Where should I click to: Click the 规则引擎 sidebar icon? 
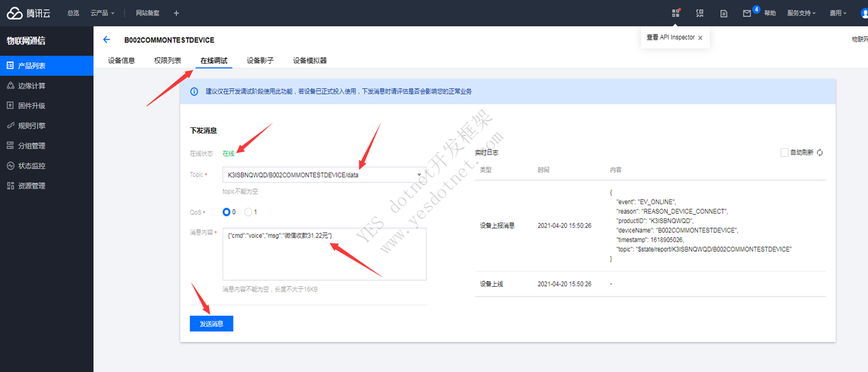10,126
